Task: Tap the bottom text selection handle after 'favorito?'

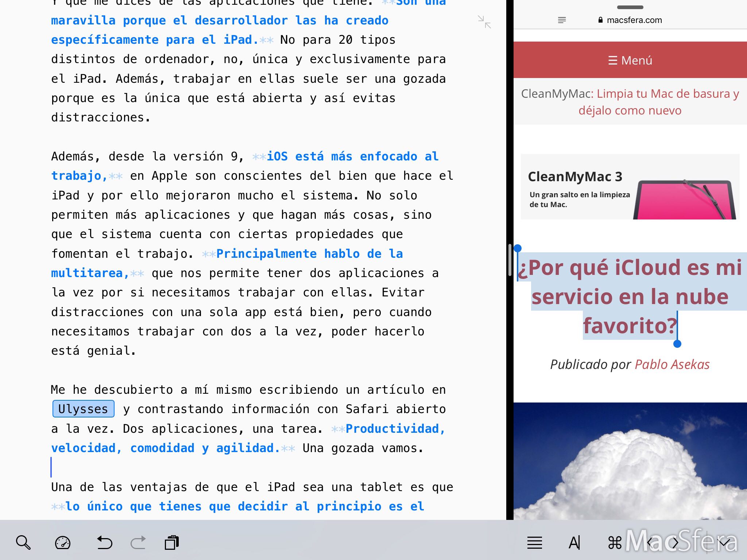Action: (677, 344)
